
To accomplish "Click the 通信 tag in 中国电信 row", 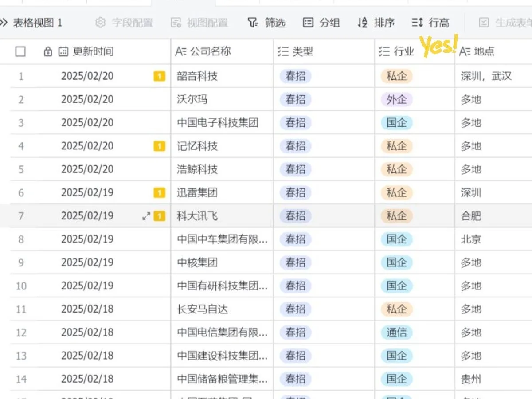I will click(x=396, y=332).
